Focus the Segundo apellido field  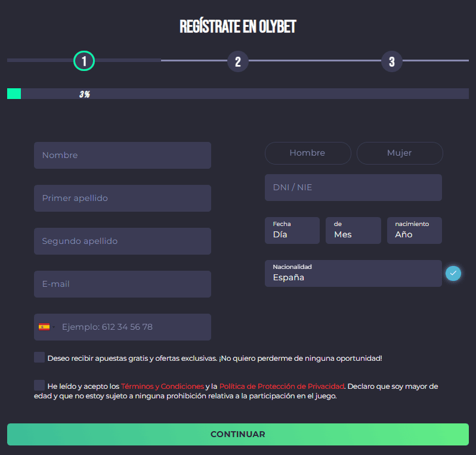click(x=122, y=241)
